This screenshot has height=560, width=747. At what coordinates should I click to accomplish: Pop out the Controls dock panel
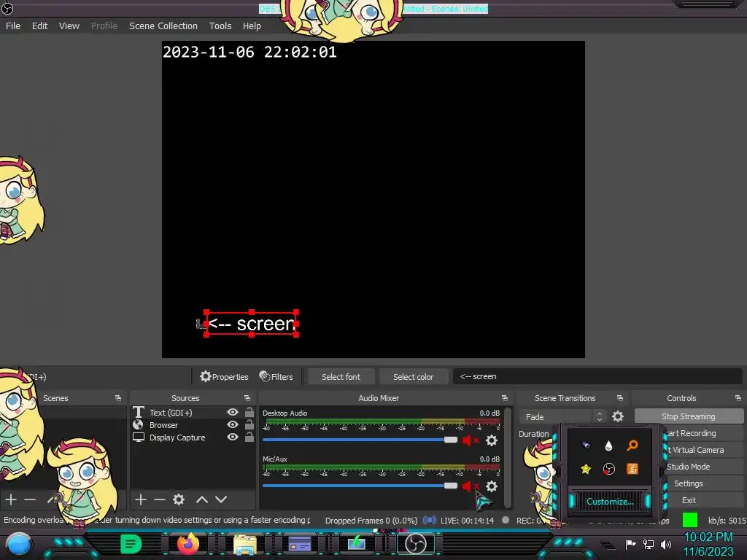738,398
